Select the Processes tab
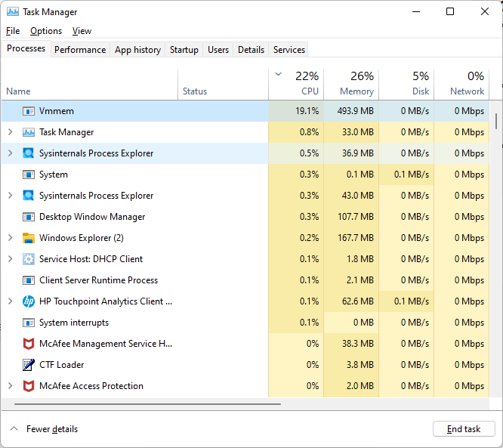The width and height of the screenshot is (503, 448). point(26,48)
